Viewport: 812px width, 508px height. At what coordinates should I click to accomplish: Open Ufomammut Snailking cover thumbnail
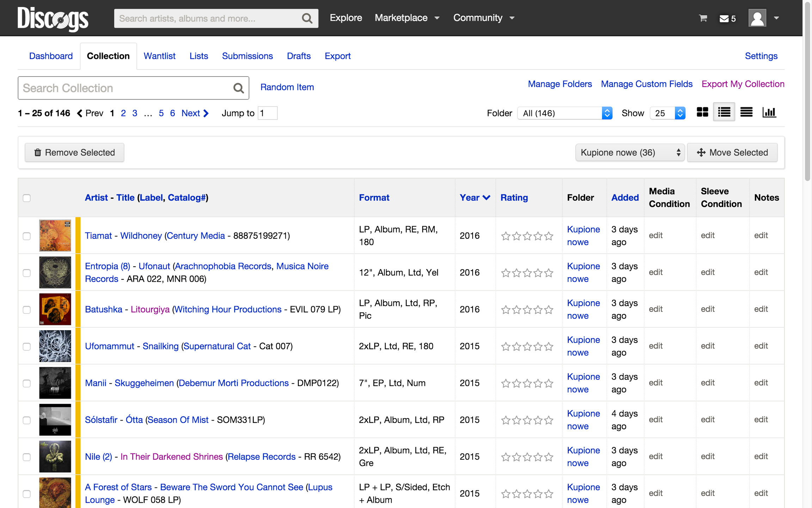55,346
